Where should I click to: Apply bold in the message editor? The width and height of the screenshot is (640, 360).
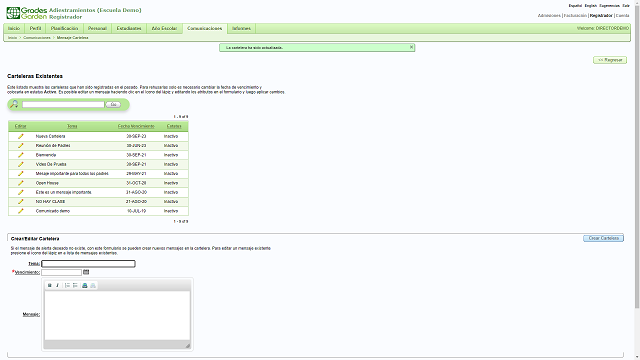pyautogui.click(x=50, y=285)
